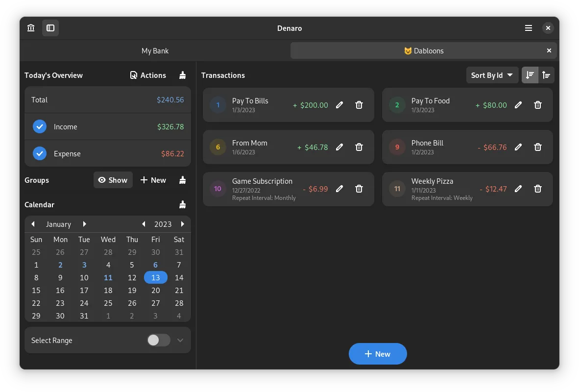Reset the overview filters with broom icon
The height and width of the screenshot is (392, 579).
(x=183, y=75)
